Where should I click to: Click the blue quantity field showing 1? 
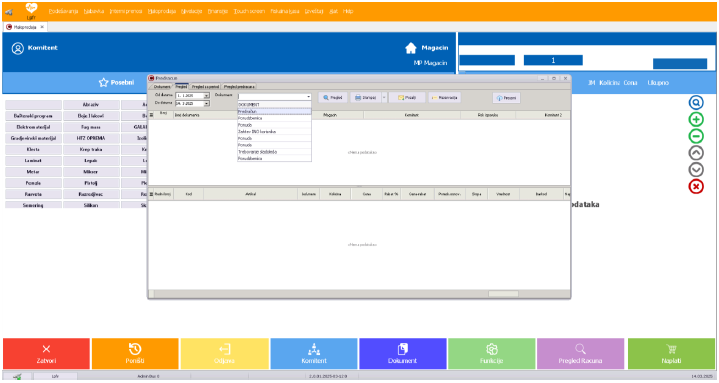[553, 60]
